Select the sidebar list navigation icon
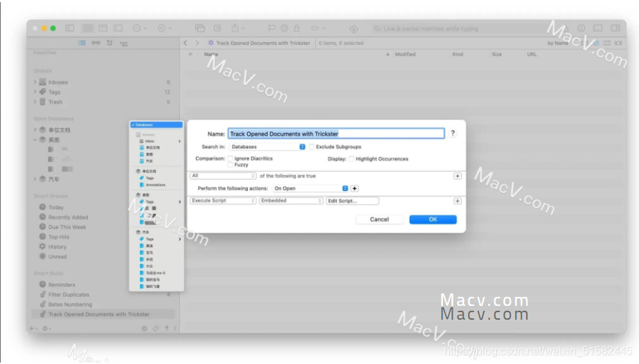639x364 pixels. tap(82, 43)
